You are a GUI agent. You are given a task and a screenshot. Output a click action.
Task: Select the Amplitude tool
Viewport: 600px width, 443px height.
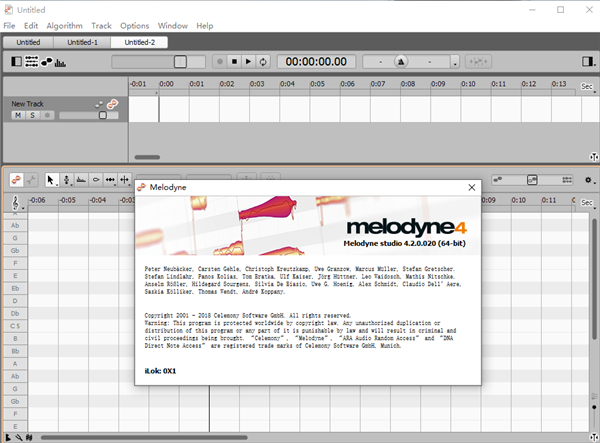(x=96, y=180)
